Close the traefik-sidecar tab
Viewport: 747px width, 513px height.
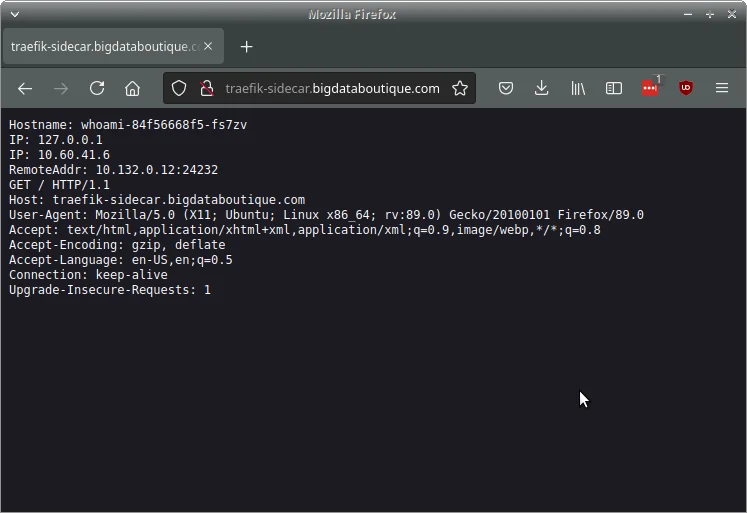208,46
